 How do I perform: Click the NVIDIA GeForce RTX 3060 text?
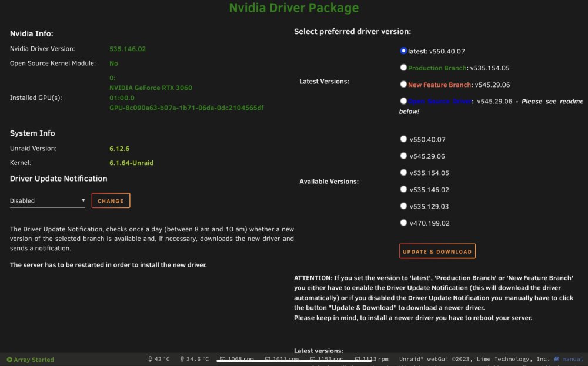[151, 88]
